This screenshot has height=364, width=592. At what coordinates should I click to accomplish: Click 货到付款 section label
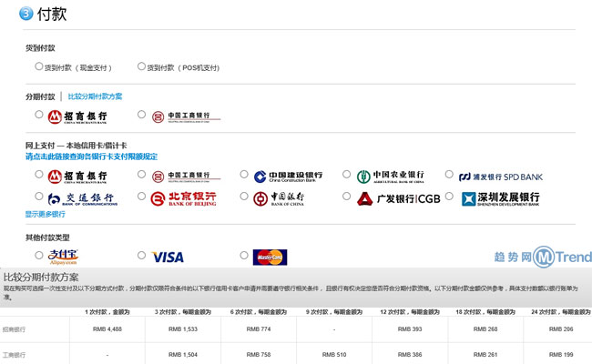(x=40, y=48)
